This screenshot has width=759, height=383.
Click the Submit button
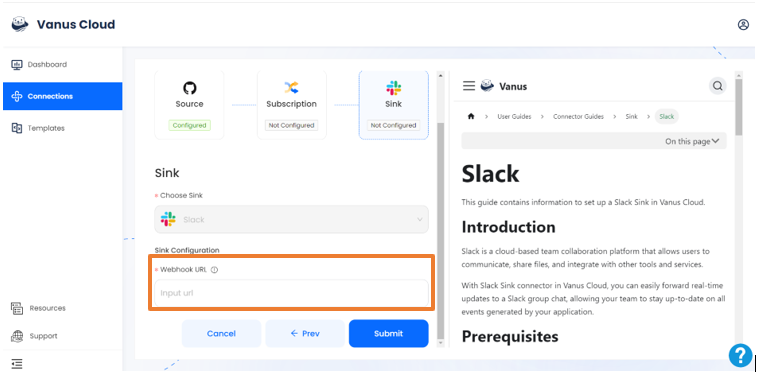pos(389,333)
